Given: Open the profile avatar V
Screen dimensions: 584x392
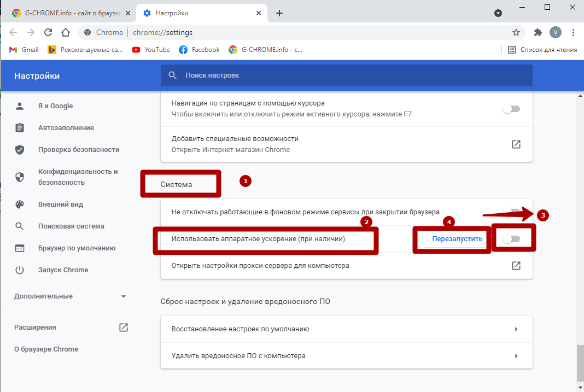Looking at the screenshot, I should coord(556,32).
